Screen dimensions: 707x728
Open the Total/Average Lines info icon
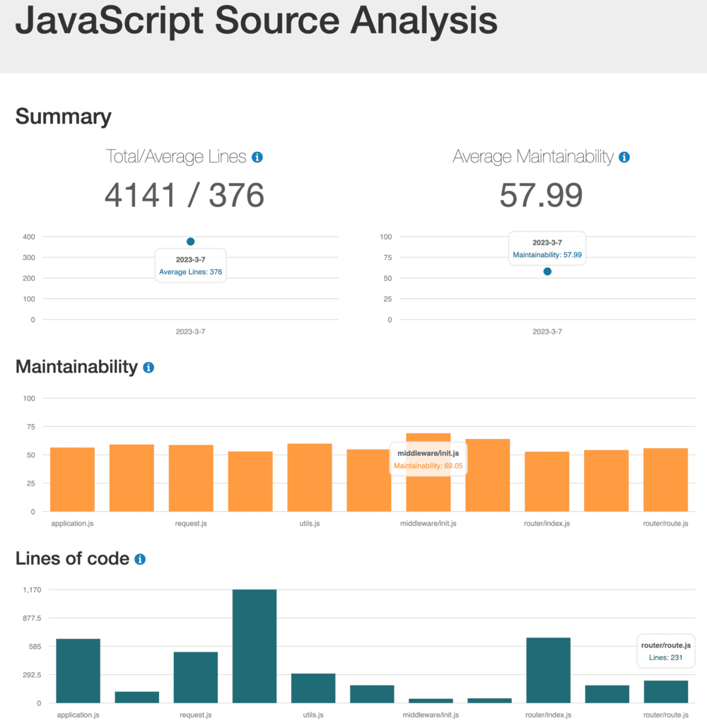(x=257, y=156)
